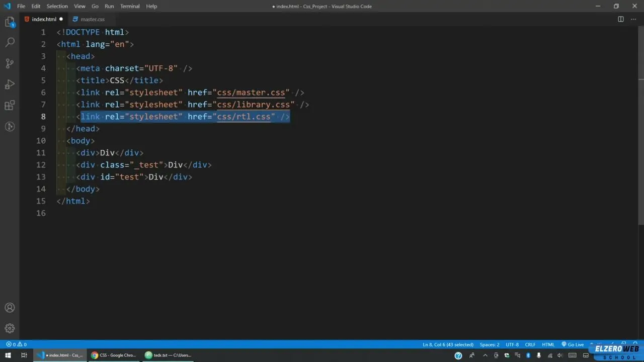Show errors and warnings problems count

point(16,344)
